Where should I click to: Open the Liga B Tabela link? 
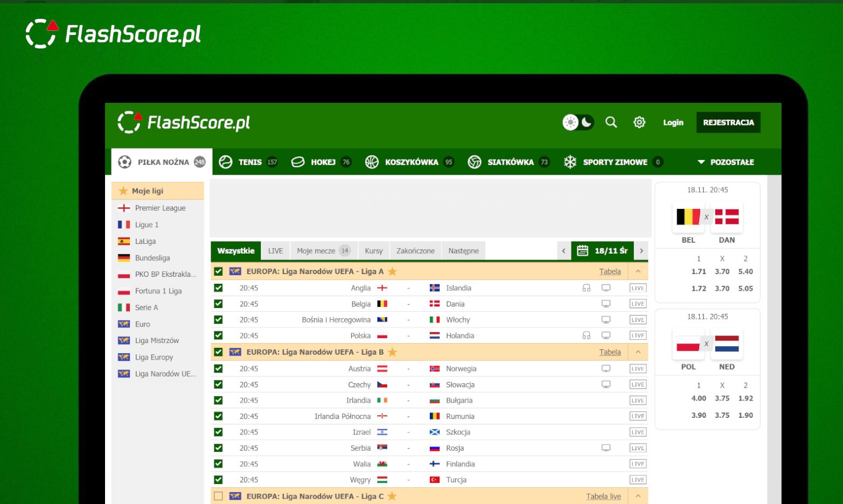click(x=610, y=352)
